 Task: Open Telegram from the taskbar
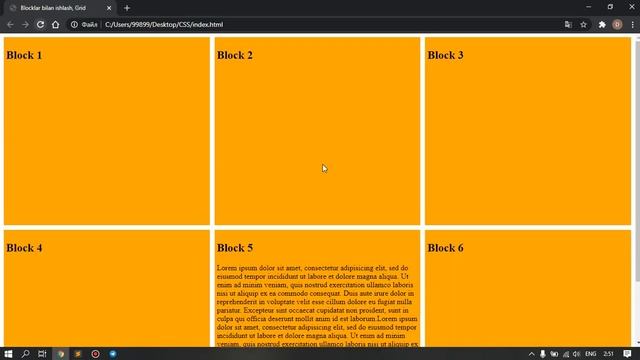coord(113,354)
